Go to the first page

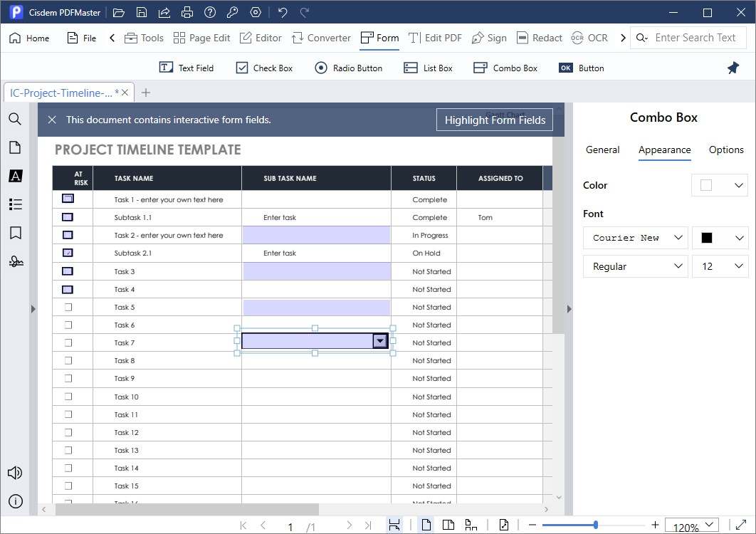(x=243, y=525)
